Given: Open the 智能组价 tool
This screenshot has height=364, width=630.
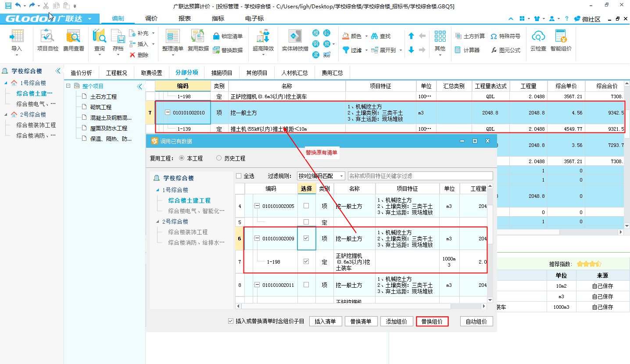Looking at the screenshot, I should point(561,36).
